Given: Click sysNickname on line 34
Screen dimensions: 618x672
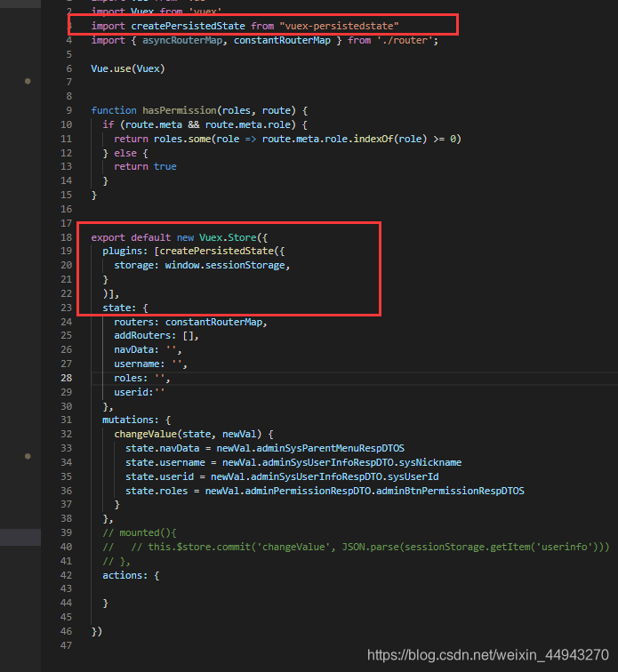Looking at the screenshot, I should click(430, 462).
